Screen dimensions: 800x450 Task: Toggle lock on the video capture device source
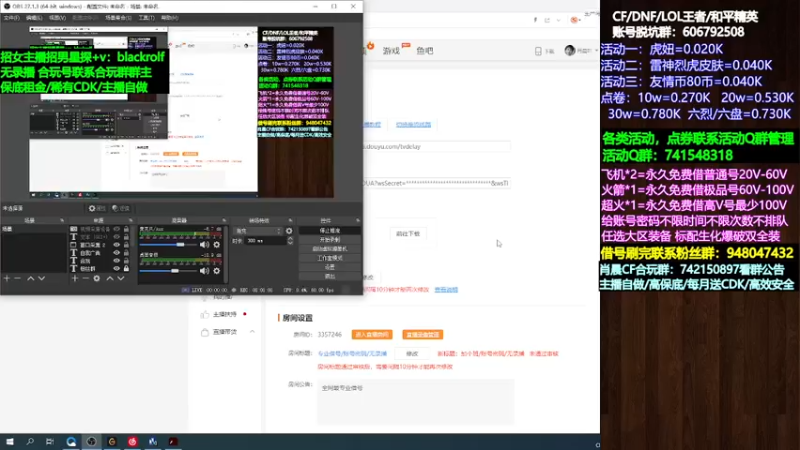tap(126, 230)
